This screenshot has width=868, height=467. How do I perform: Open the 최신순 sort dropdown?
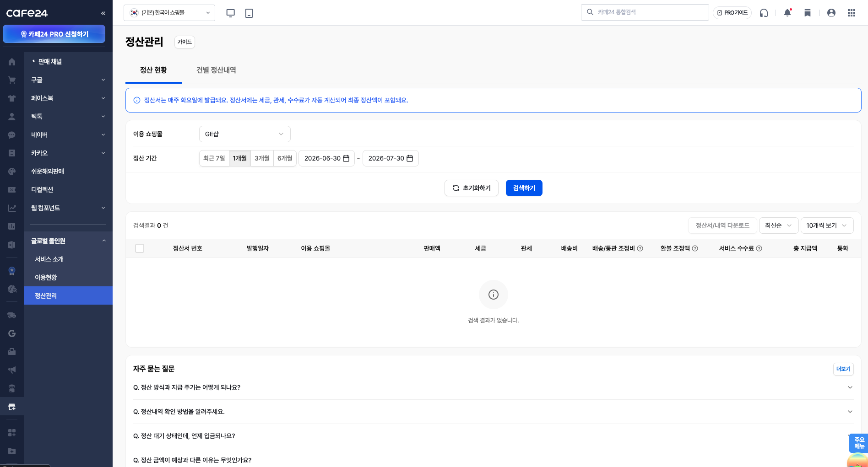(x=779, y=225)
